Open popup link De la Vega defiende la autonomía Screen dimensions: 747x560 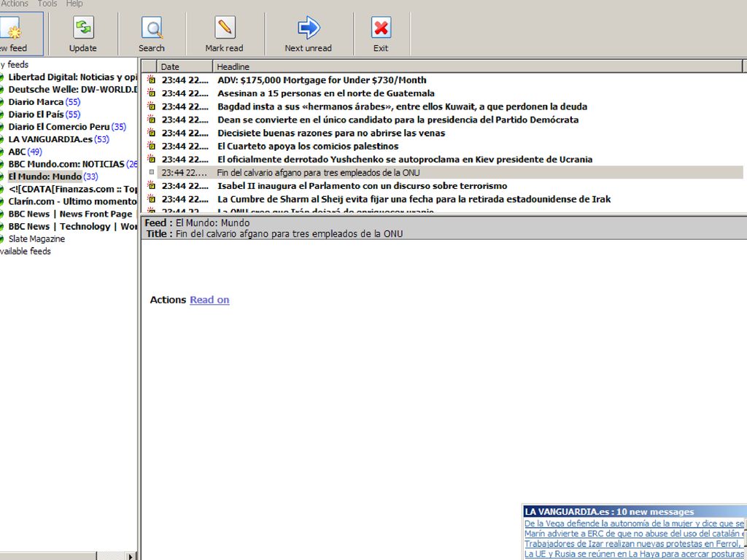pos(634,524)
